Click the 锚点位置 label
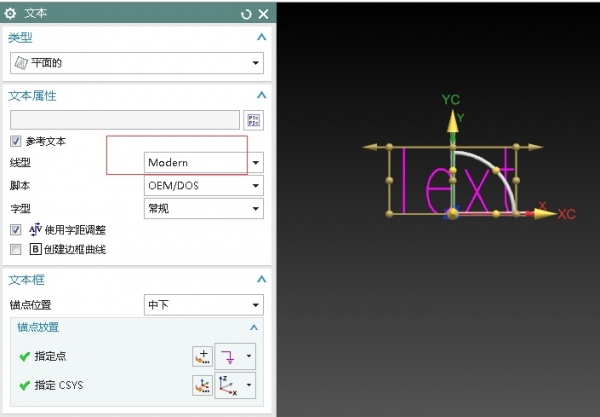Screen dimensions: 600x417 coord(31,305)
